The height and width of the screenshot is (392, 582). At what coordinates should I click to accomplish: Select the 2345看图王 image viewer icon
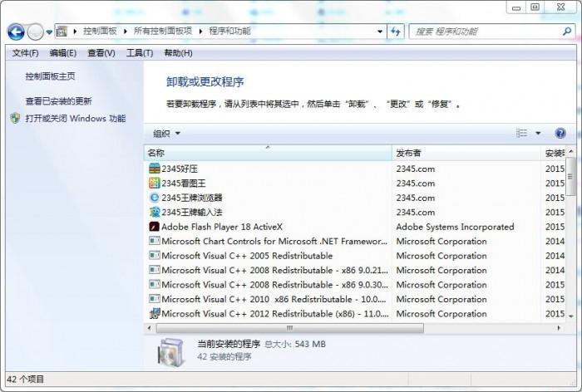click(154, 183)
